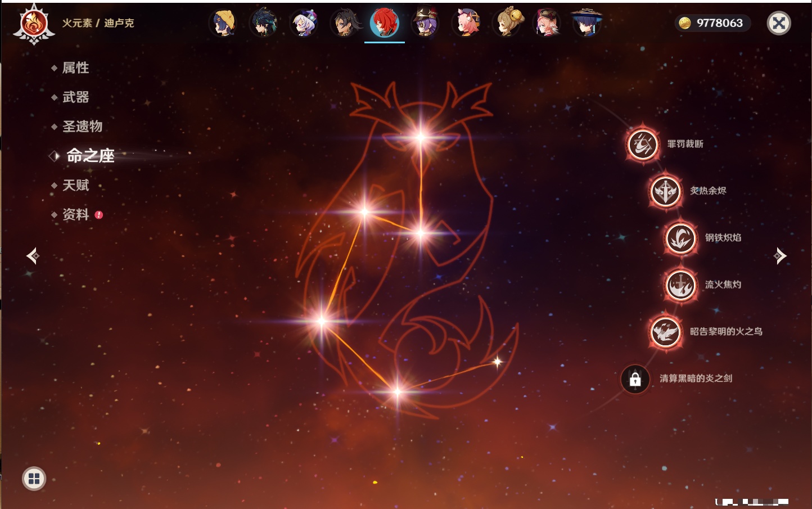
Task: Go to previous character with left arrow
Action: [x=33, y=256]
